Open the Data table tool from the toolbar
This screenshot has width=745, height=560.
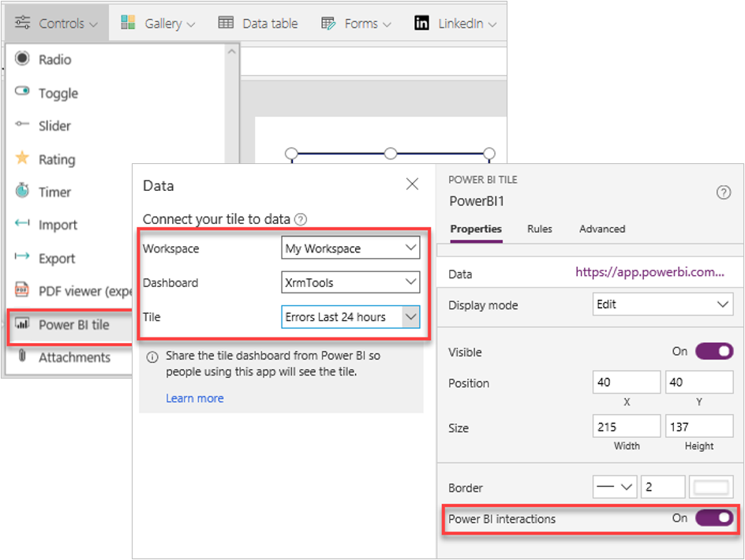pos(259,23)
